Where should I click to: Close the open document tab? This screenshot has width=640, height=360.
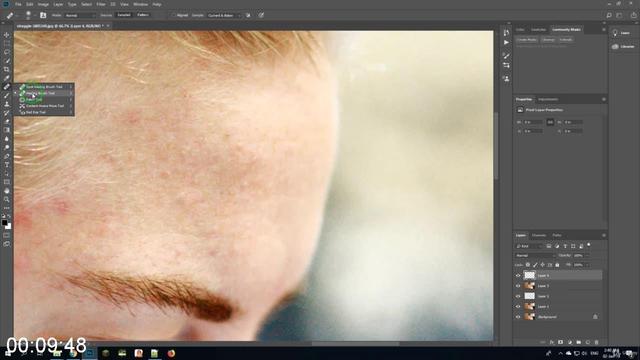[108, 26]
